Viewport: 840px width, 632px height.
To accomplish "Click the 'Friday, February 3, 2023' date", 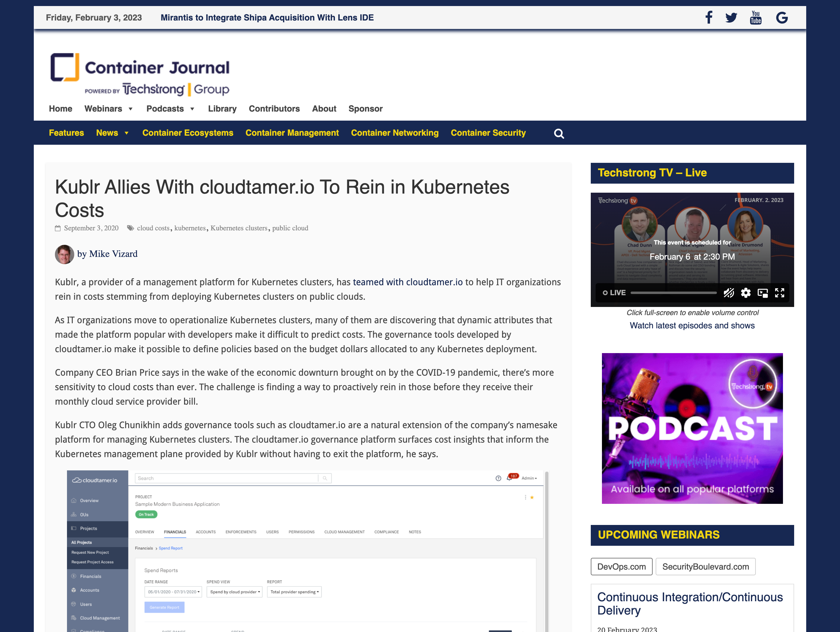I will (94, 17).
